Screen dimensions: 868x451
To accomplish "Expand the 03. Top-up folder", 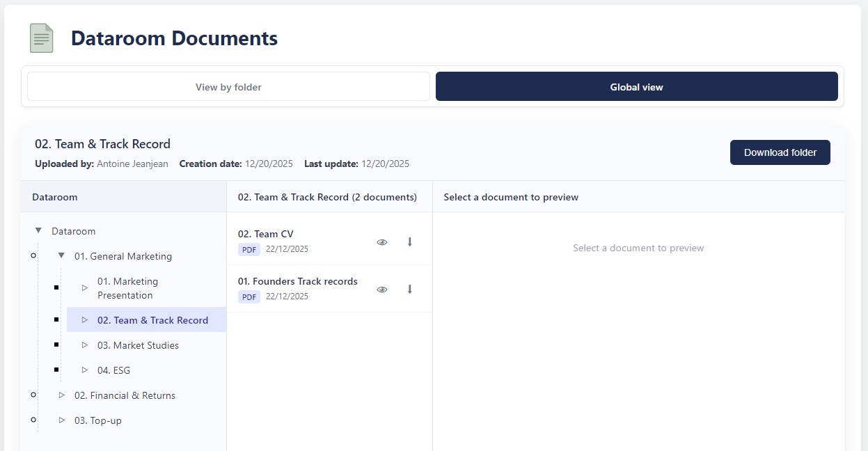I will coord(61,420).
